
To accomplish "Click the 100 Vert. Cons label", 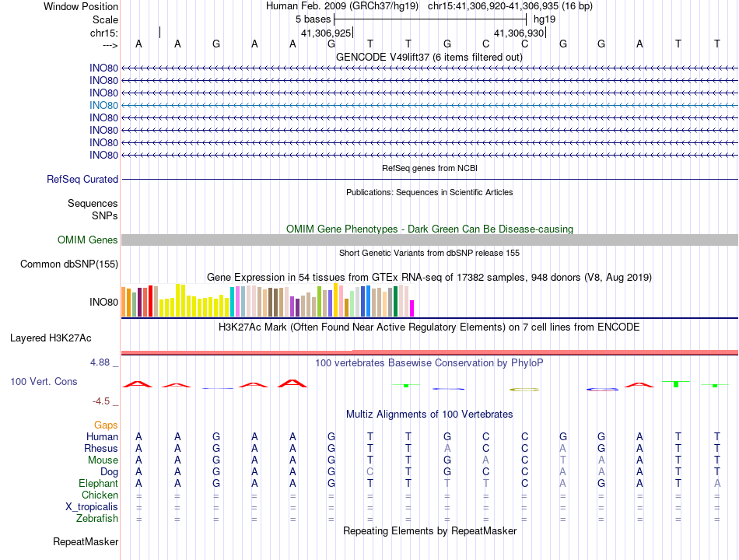I will coord(44,381).
